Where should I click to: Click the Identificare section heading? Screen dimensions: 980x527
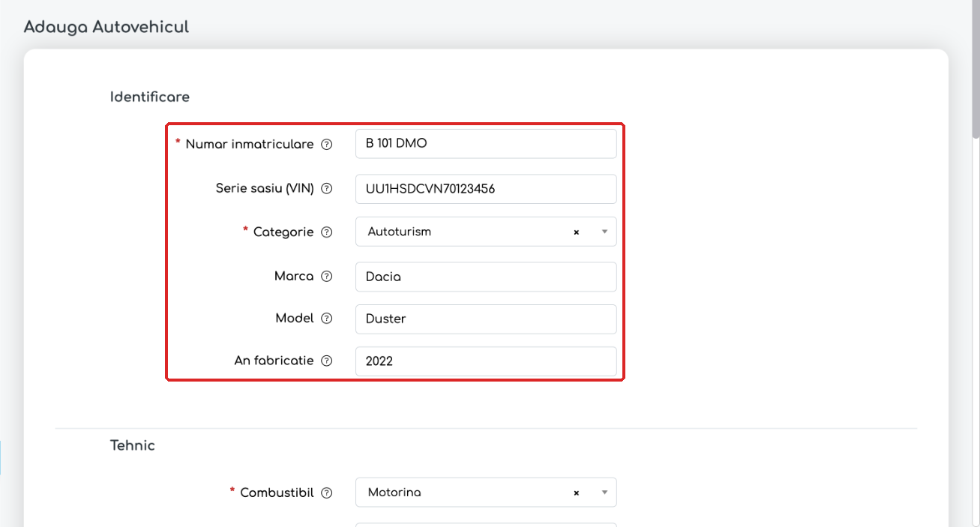pos(150,97)
